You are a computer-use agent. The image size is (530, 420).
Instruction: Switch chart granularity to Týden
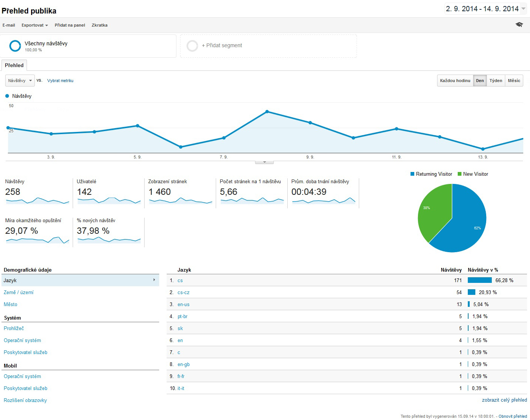[496, 81]
